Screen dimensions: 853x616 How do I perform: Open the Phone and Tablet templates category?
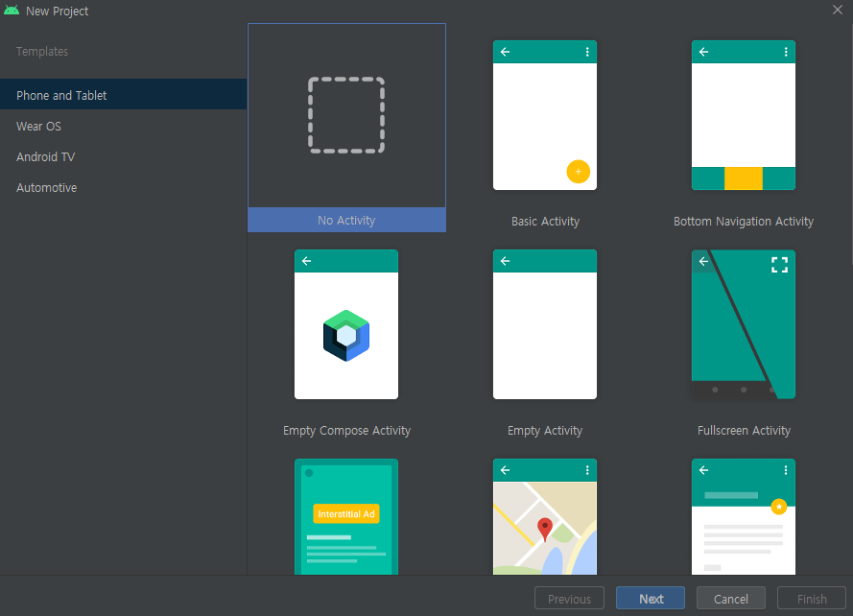124,95
